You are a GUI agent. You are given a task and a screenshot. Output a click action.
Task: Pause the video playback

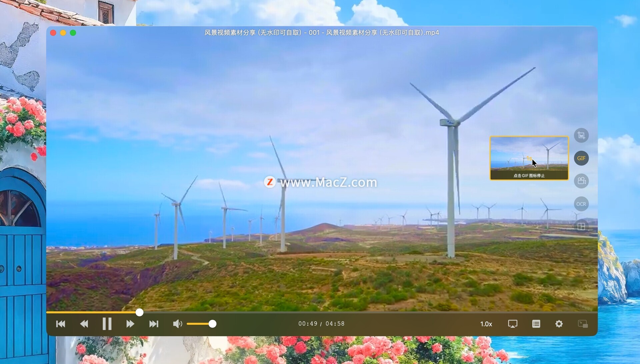pos(107,324)
